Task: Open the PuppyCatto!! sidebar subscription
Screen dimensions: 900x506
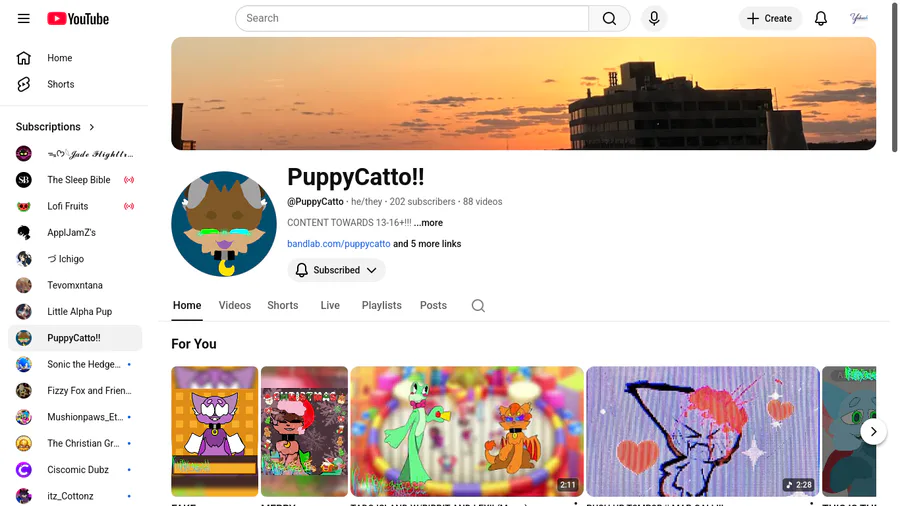Action: coord(75,338)
